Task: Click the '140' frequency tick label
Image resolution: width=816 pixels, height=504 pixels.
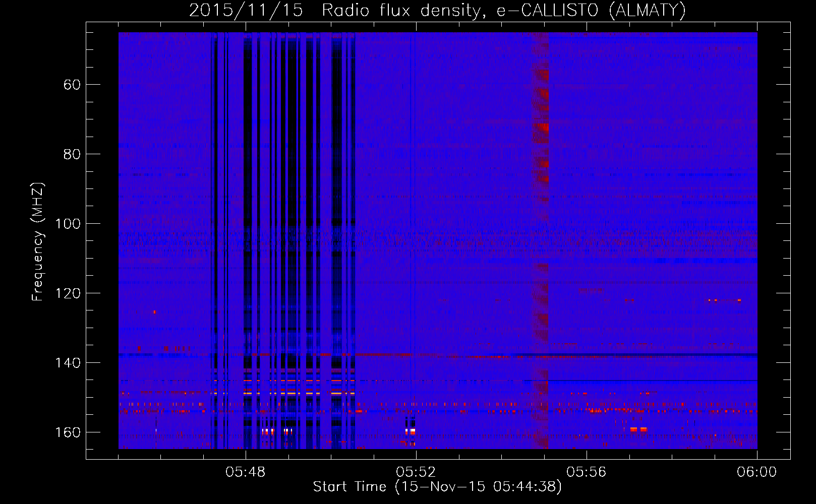Action: click(68, 362)
